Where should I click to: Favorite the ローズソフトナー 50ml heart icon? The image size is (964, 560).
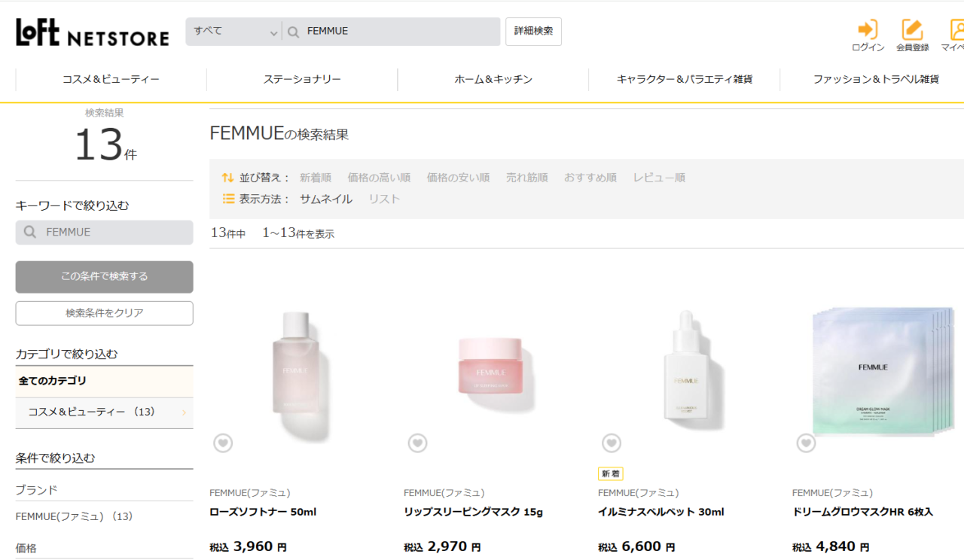(x=223, y=443)
